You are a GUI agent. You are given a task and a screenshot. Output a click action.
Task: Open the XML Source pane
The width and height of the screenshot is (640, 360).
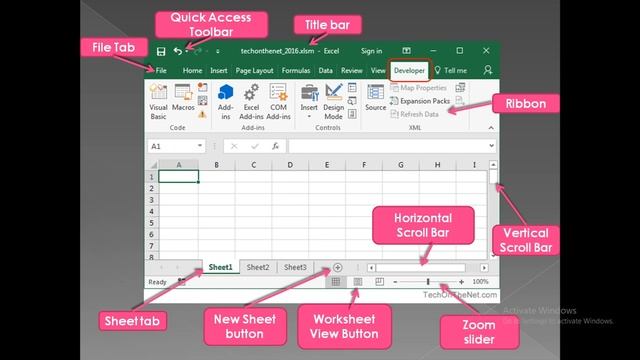point(376,98)
